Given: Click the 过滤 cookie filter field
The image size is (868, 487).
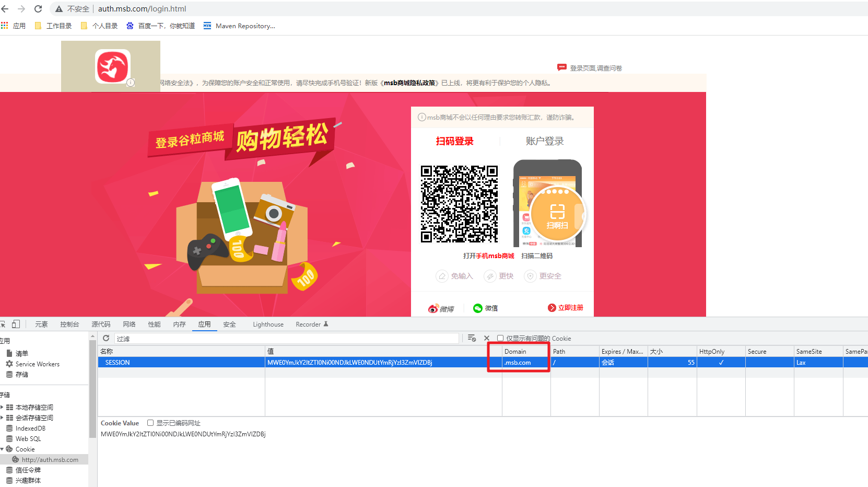Looking at the screenshot, I should click(x=286, y=339).
